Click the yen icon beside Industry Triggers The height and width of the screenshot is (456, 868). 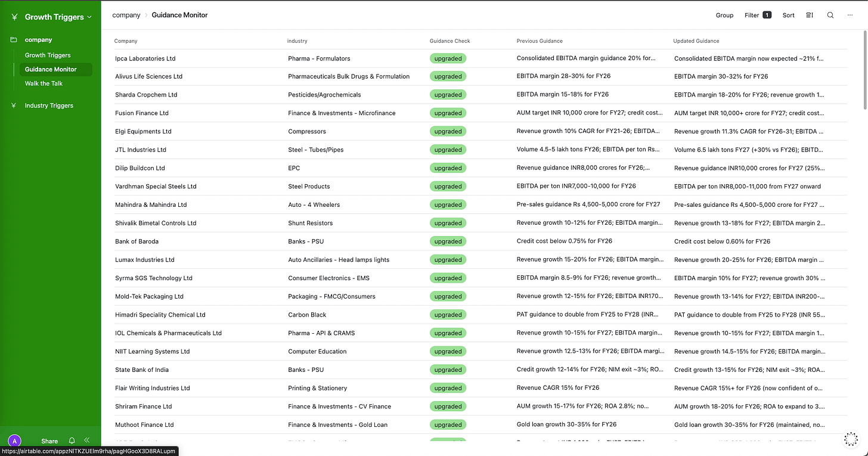click(14, 106)
